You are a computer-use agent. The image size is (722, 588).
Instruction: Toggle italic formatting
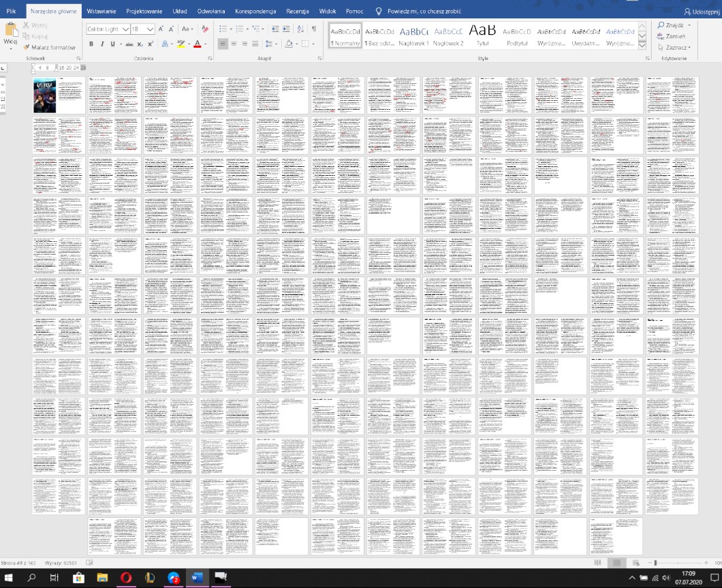102,44
